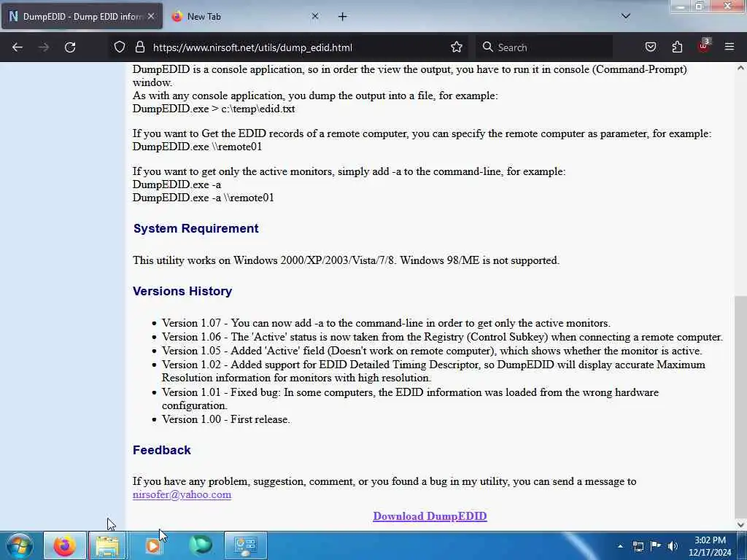The image size is (747, 560).
Task: Open the volume speaker tray icon
Action: [673, 546]
